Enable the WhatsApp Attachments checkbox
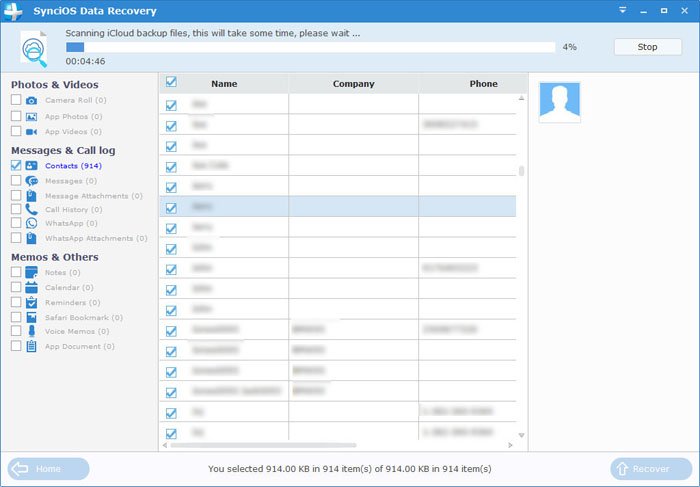The image size is (700, 487). (x=16, y=238)
